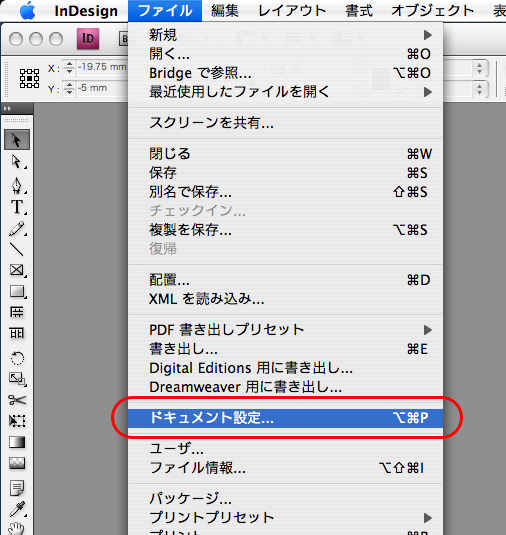Open the レイアウト menu

coord(292,11)
